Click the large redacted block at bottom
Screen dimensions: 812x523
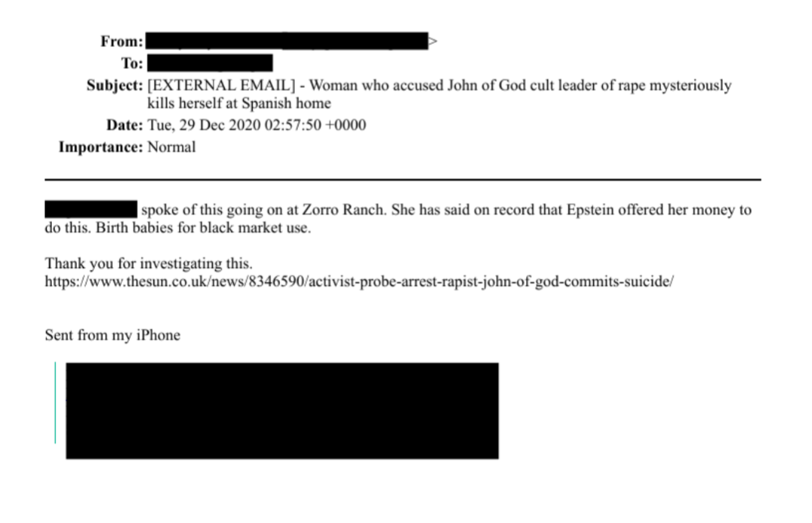281,410
